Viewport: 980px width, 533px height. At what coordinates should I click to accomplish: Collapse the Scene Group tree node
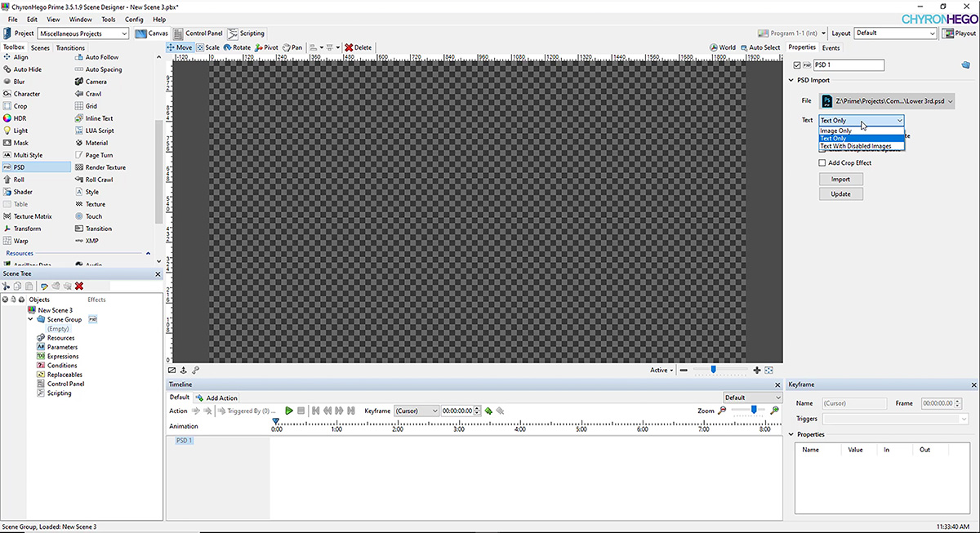[30, 319]
